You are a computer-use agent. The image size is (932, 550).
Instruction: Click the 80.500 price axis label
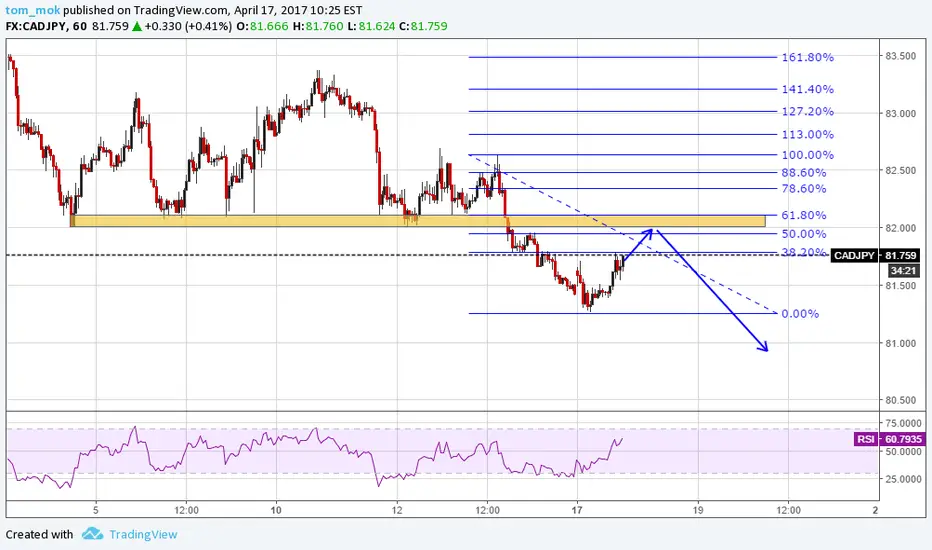click(900, 400)
